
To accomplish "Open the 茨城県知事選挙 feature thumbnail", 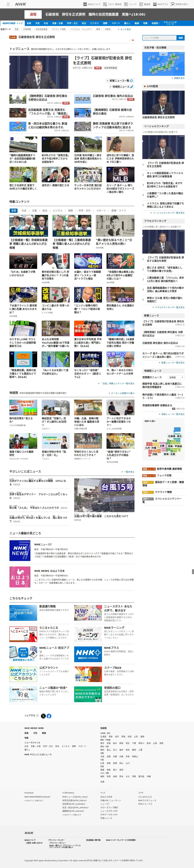I will (29, 226).
